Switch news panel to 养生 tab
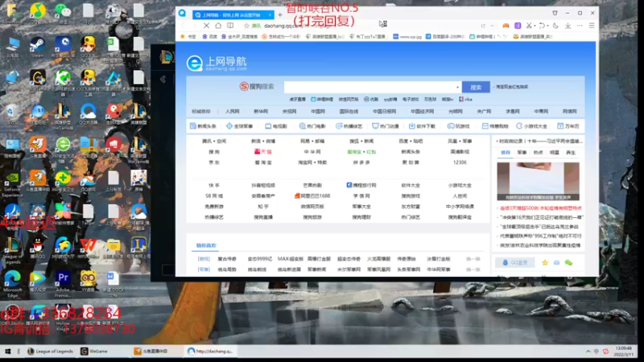The image size is (644, 362). coord(571,152)
